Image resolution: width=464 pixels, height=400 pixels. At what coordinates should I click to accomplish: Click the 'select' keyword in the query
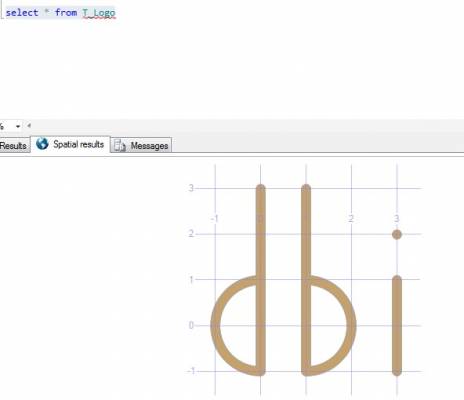click(22, 13)
